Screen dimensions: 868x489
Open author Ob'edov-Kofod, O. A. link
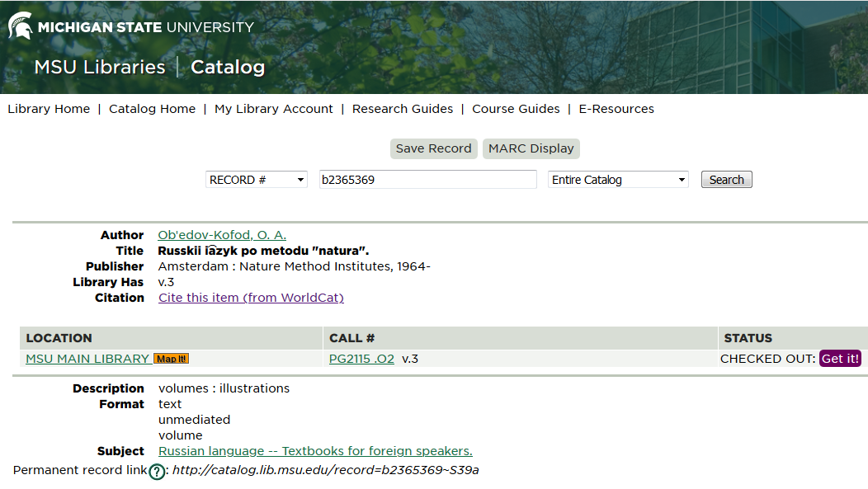point(222,235)
